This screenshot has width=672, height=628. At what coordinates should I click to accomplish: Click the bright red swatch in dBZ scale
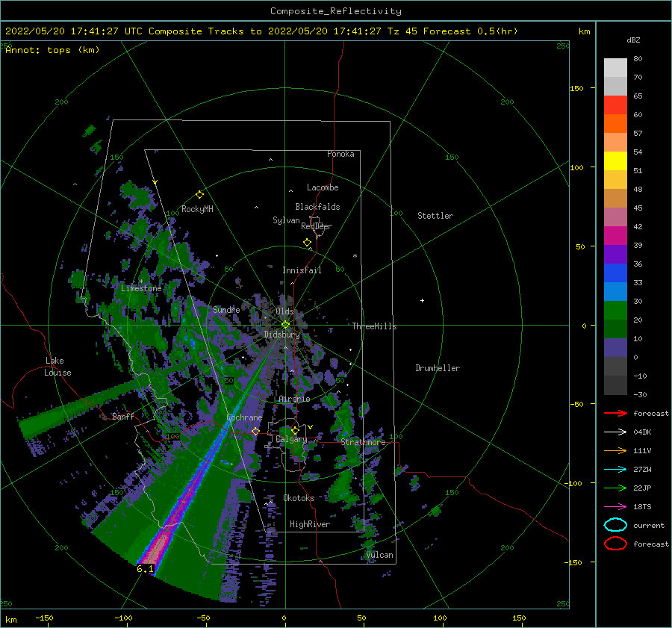tap(615, 105)
